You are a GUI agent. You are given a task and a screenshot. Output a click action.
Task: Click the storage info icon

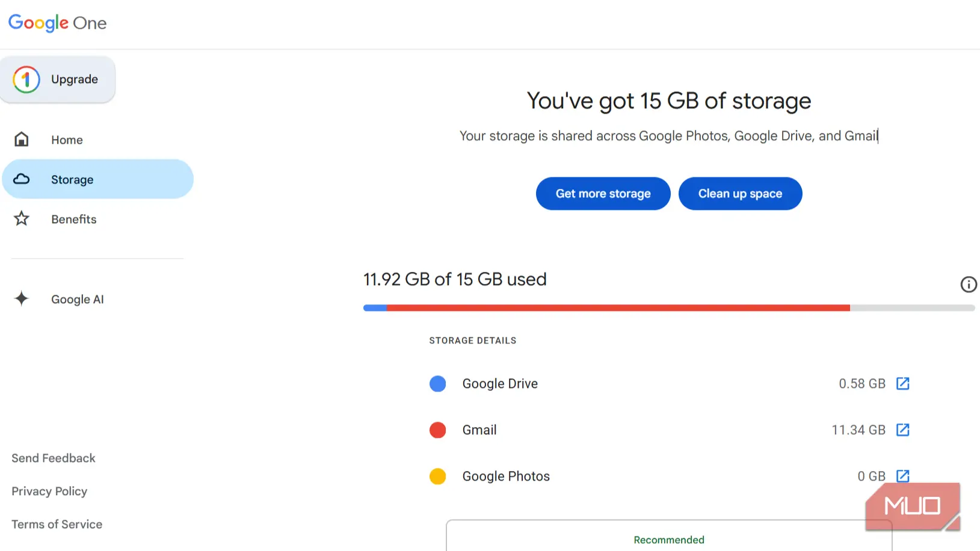point(968,284)
